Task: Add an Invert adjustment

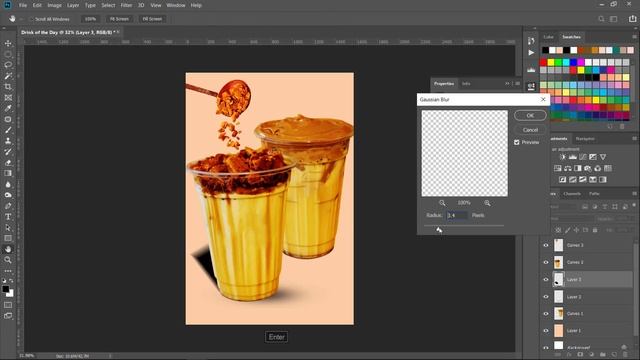Action: tap(563, 179)
